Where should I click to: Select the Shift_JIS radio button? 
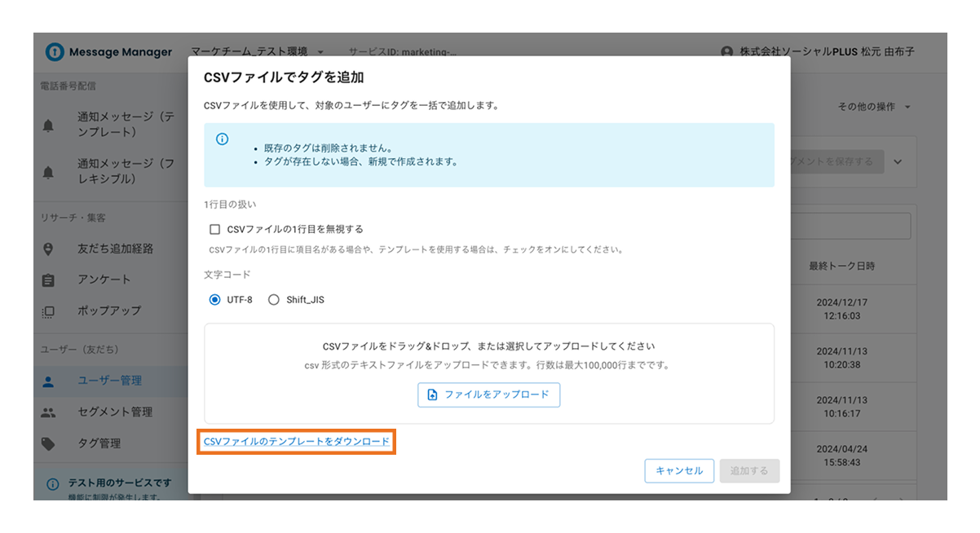tap(274, 299)
